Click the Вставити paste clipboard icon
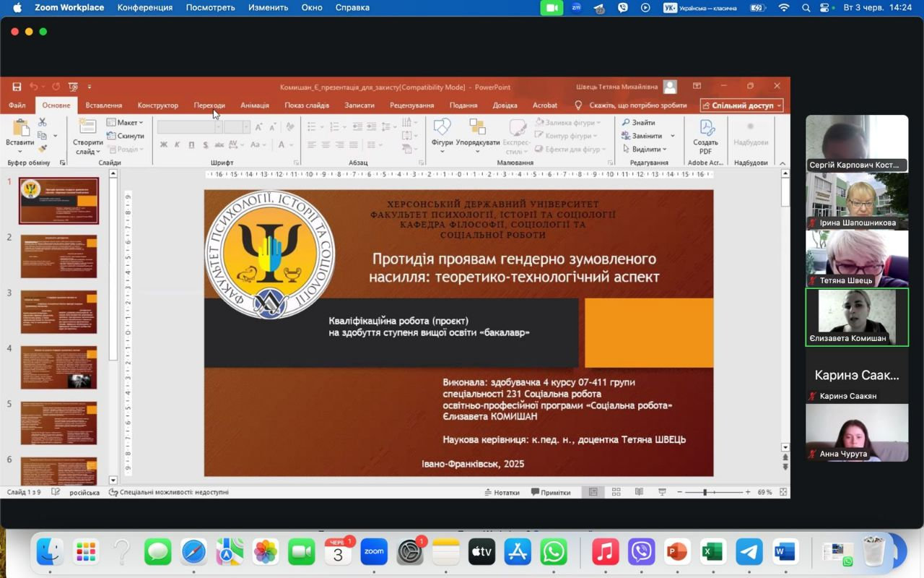This screenshot has width=924, height=578. pos(19,129)
